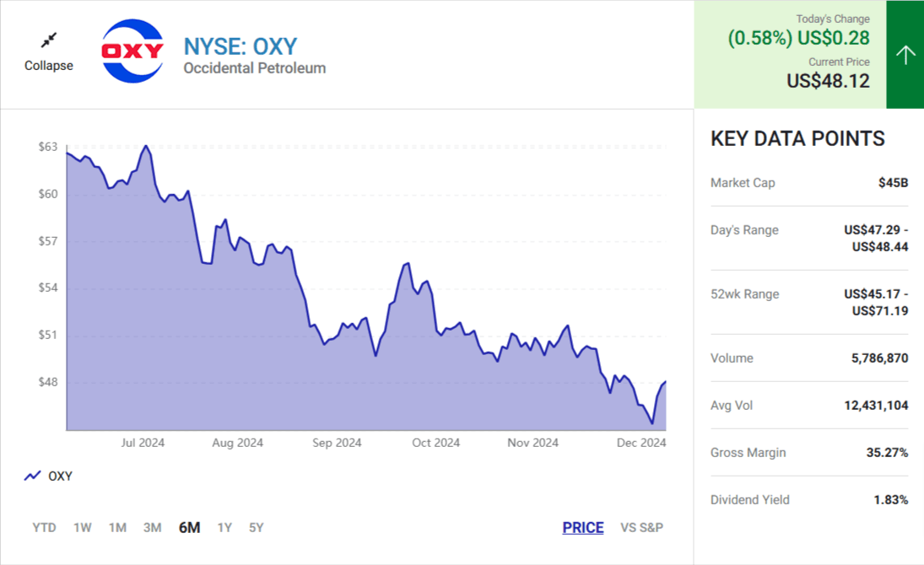Click the OXY legend label
924x565 pixels.
pyautogui.click(x=60, y=476)
